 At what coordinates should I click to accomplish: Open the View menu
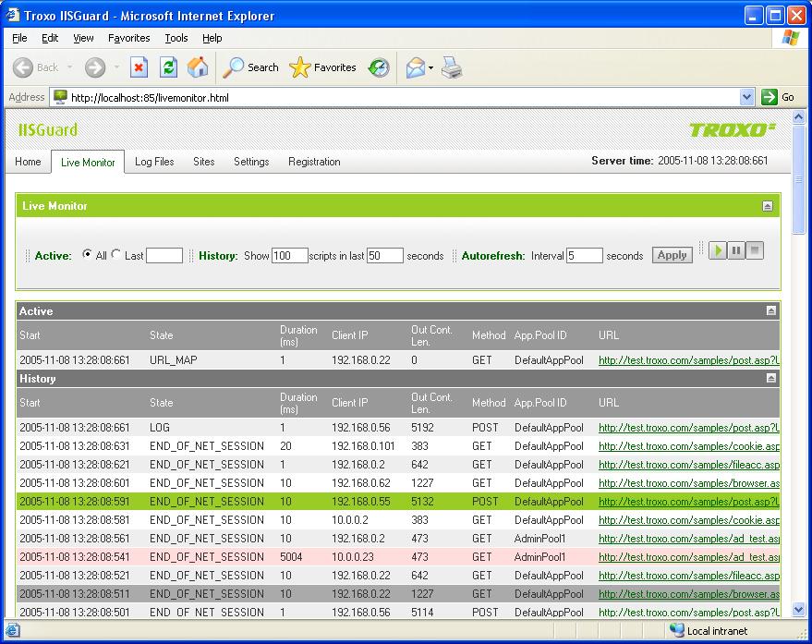click(x=83, y=38)
